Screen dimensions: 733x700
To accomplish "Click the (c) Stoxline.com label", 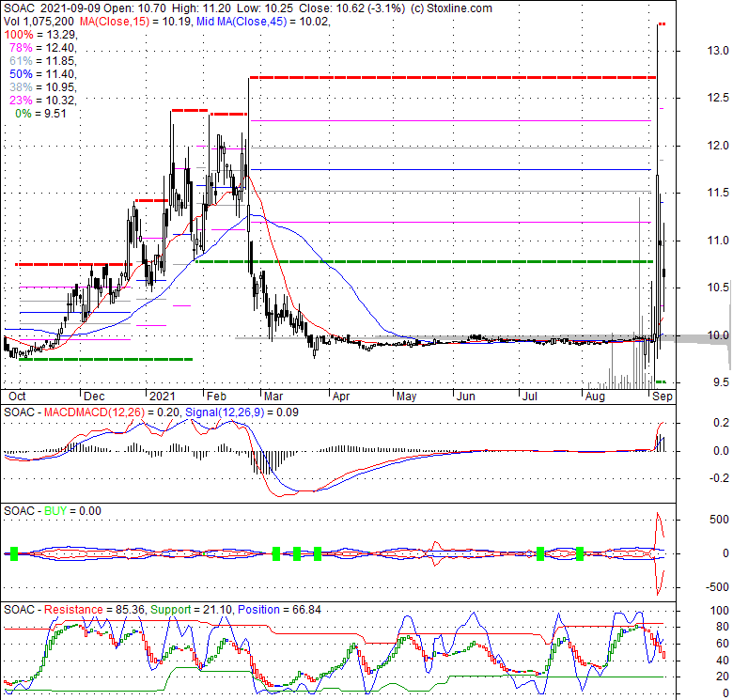I will (x=451, y=8).
